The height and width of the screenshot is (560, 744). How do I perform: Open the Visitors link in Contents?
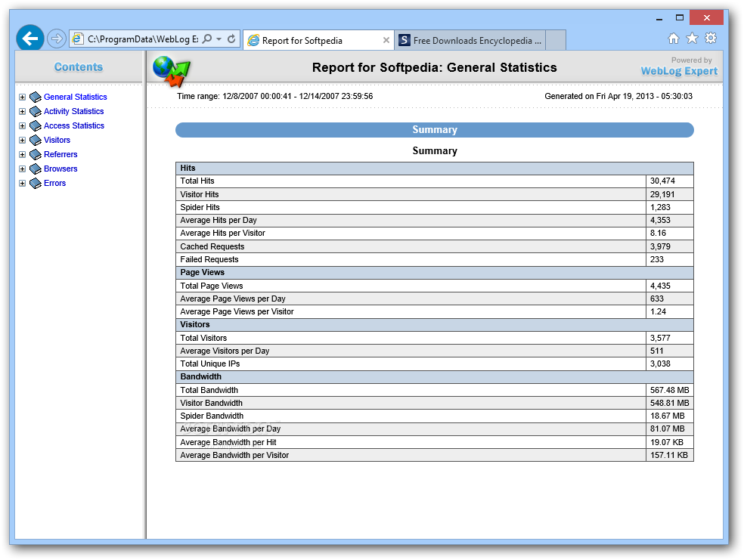tap(57, 140)
